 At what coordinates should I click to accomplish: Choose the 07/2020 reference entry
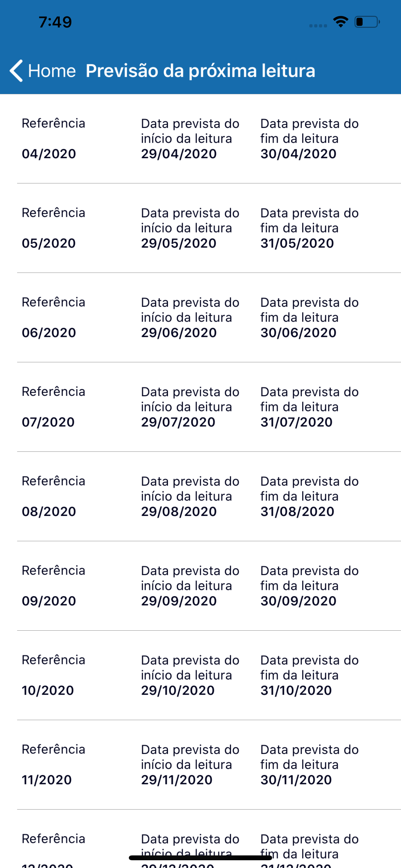pos(200,407)
